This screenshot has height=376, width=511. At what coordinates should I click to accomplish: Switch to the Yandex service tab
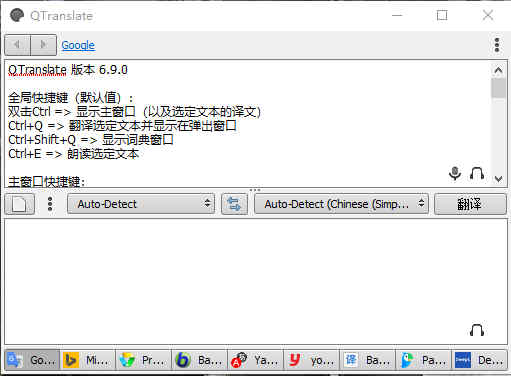pyautogui.click(x=256, y=360)
